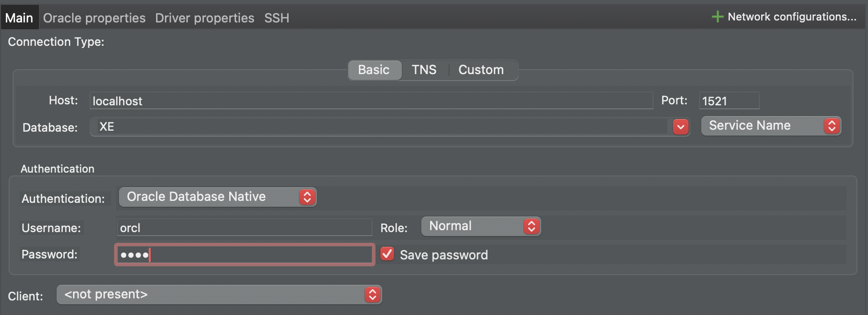Click the Host: label
Viewport: 868px width, 315px height.
tap(63, 100)
